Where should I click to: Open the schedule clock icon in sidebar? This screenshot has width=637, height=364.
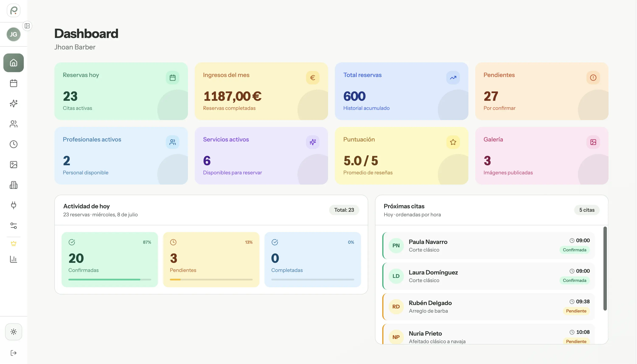pyautogui.click(x=14, y=144)
